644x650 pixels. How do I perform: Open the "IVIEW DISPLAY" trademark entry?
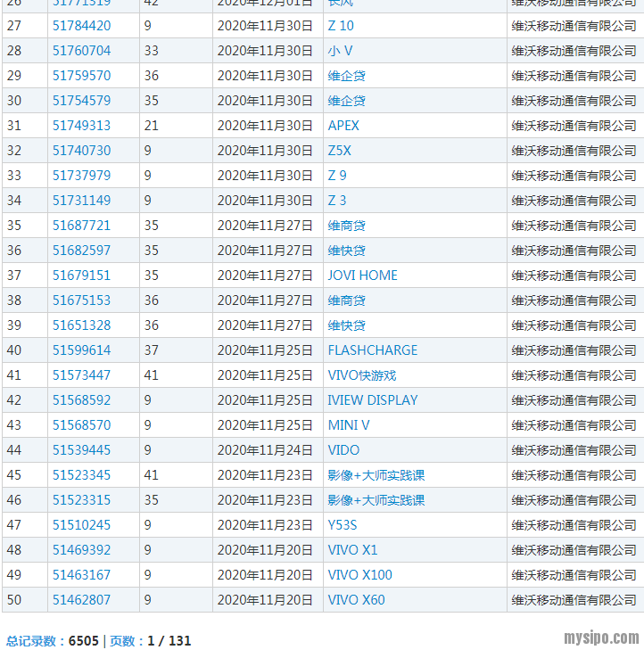(x=372, y=400)
